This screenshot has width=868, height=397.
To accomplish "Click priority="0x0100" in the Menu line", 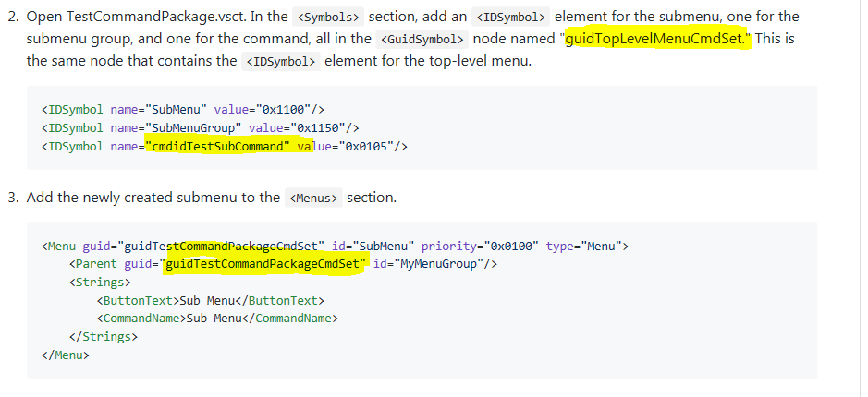I will click(x=480, y=247).
